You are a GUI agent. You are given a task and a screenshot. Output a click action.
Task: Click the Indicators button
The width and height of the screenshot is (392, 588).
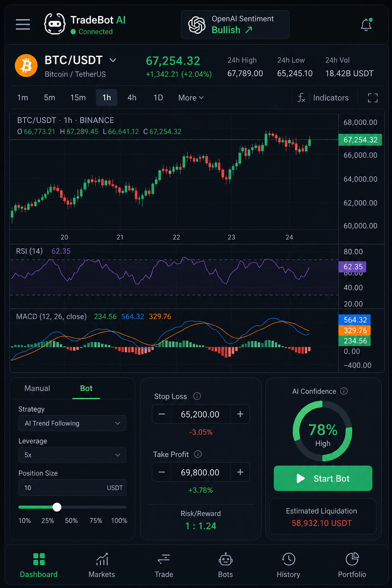331,98
